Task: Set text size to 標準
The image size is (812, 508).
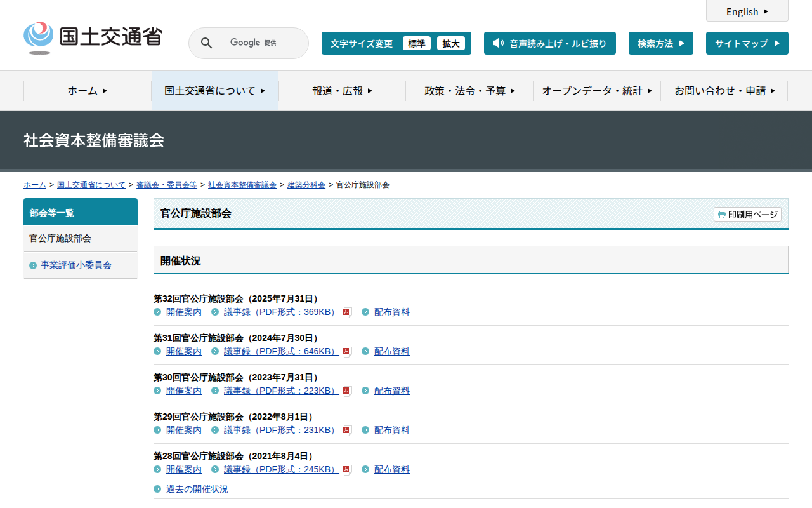Action: point(416,43)
